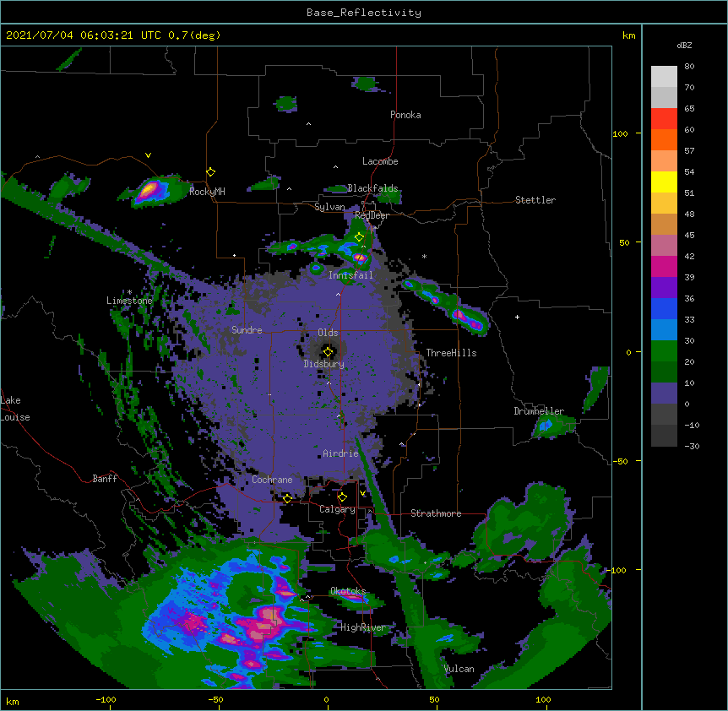Click the yellow V marker east of Calgary diamond

coord(362,493)
